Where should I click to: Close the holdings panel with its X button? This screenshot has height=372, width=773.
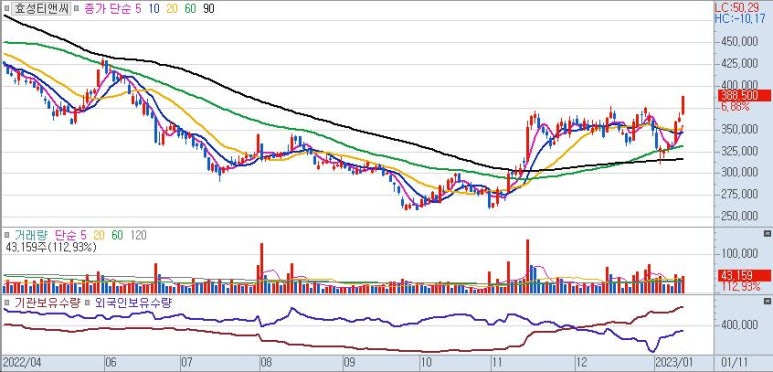(767, 300)
